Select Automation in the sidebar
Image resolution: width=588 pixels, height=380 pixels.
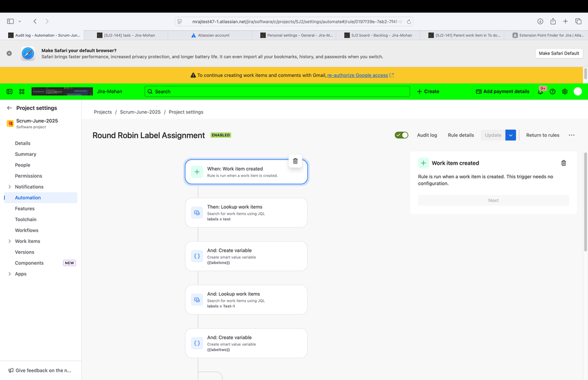(41, 198)
